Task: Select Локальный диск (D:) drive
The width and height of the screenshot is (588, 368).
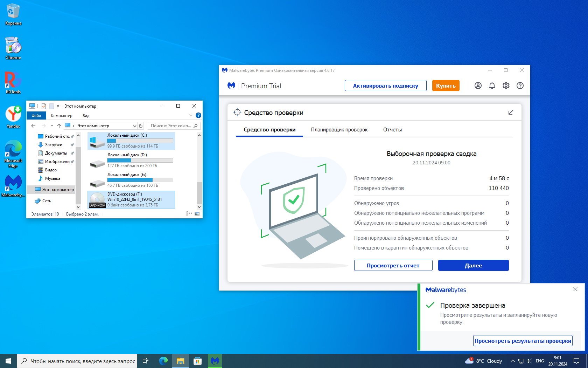Action: (x=131, y=160)
